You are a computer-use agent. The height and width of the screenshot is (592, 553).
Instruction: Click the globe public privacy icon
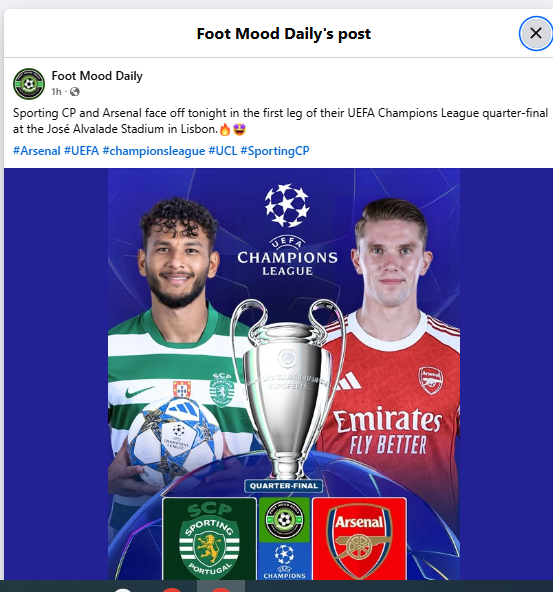coord(75,92)
